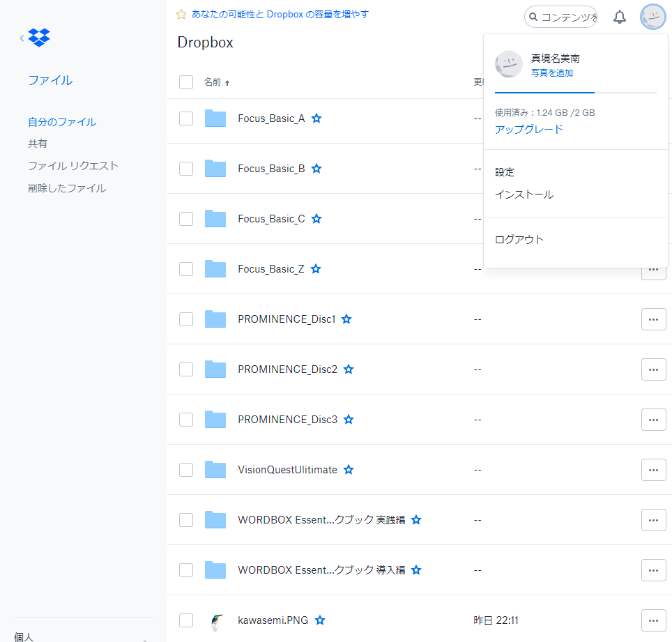Open more options for VisionQuestUlitimate
The width and height of the screenshot is (672, 642).
(654, 470)
